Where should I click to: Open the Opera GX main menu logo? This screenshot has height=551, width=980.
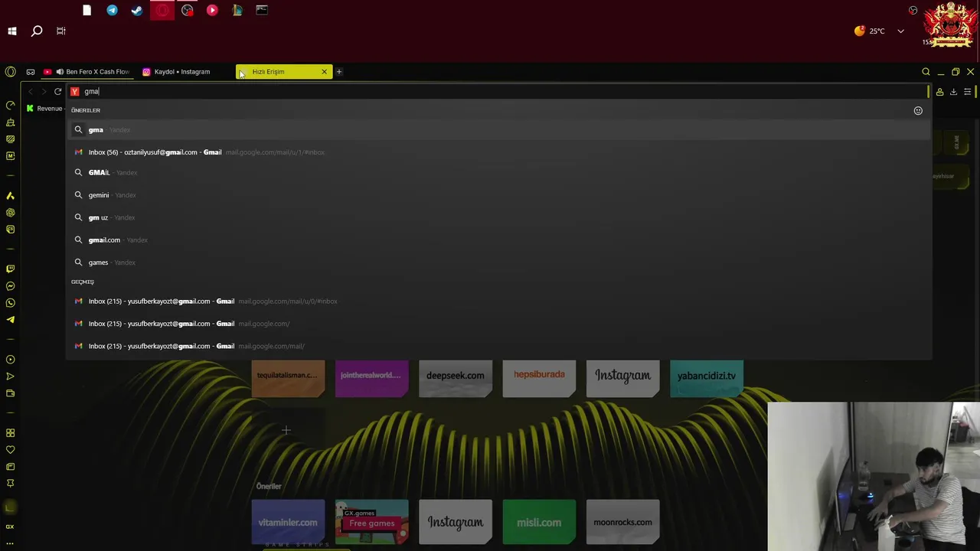point(10,72)
